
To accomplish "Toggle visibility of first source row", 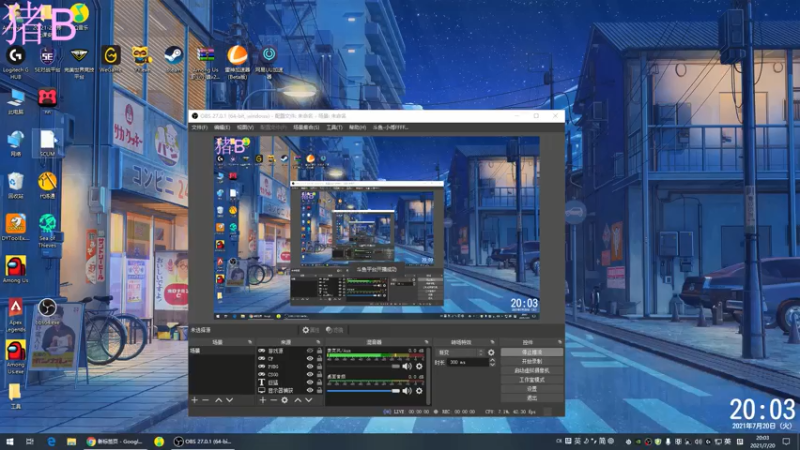I will click(310, 351).
